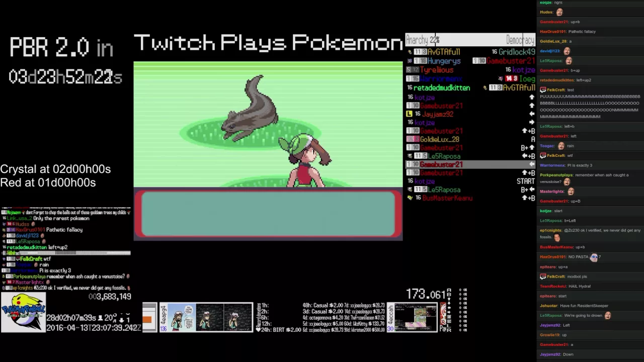The image size is (644, 362).
Task: Click the "Twitch Plays Pokemon" title
Action: coord(269,43)
